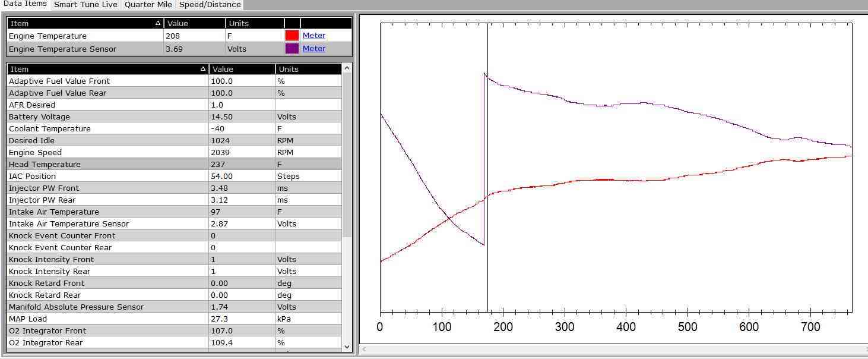The image size is (868, 359).
Task: Open the Meter view for Engine Temperature Sensor
Action: tap(313, 48)
